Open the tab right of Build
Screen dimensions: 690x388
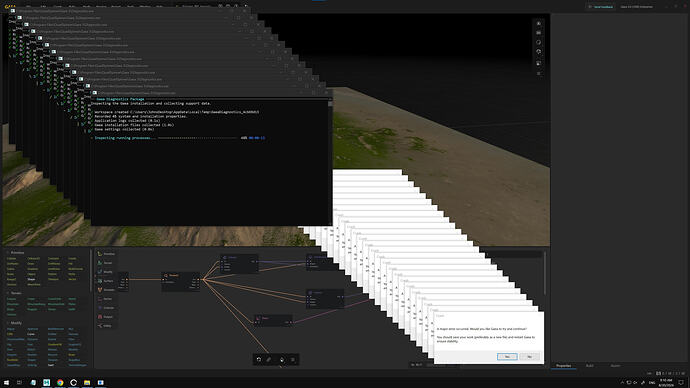coord(615,366)
